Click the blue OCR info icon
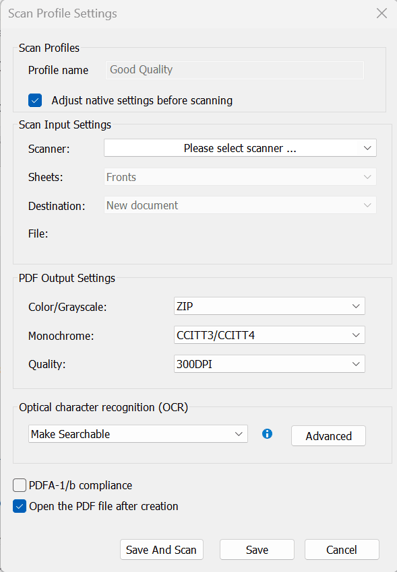The width and height of the screenshot is (397, 572). (x=267, y=434)
